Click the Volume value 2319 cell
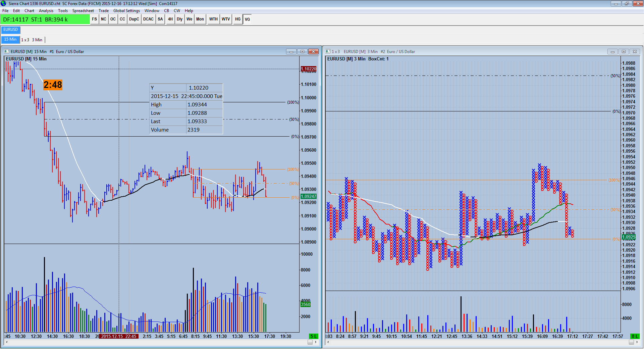 coord(204,130)
